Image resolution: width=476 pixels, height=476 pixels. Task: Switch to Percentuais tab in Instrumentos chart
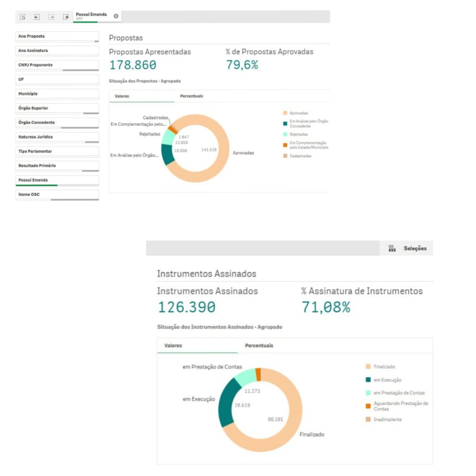259,346
